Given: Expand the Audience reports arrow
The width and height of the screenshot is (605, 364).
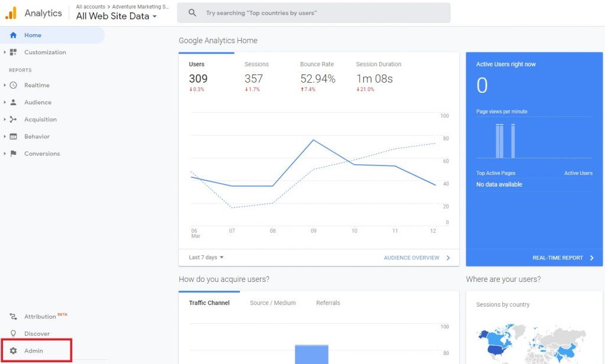Looking at the screenshot, I should 5,102.
